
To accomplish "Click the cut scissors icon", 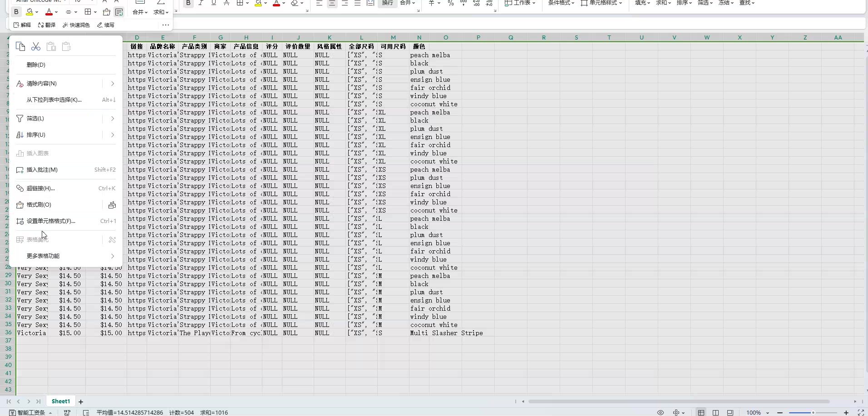I will point(36,46).
